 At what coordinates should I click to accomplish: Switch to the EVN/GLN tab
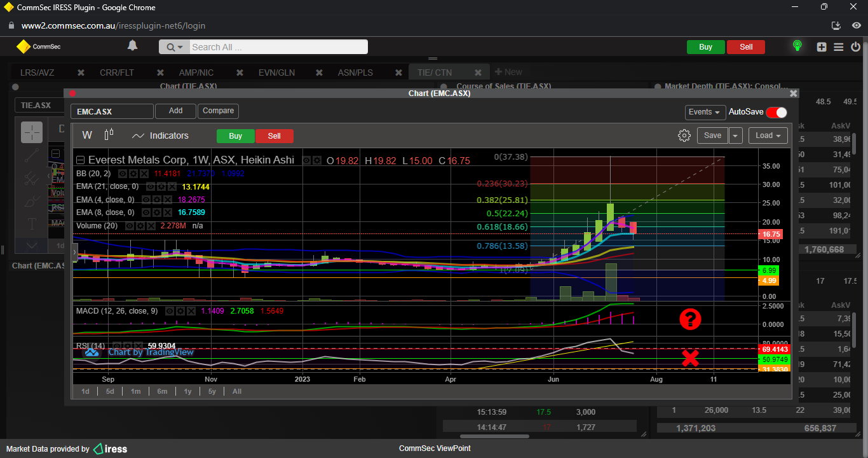point(276,73)
